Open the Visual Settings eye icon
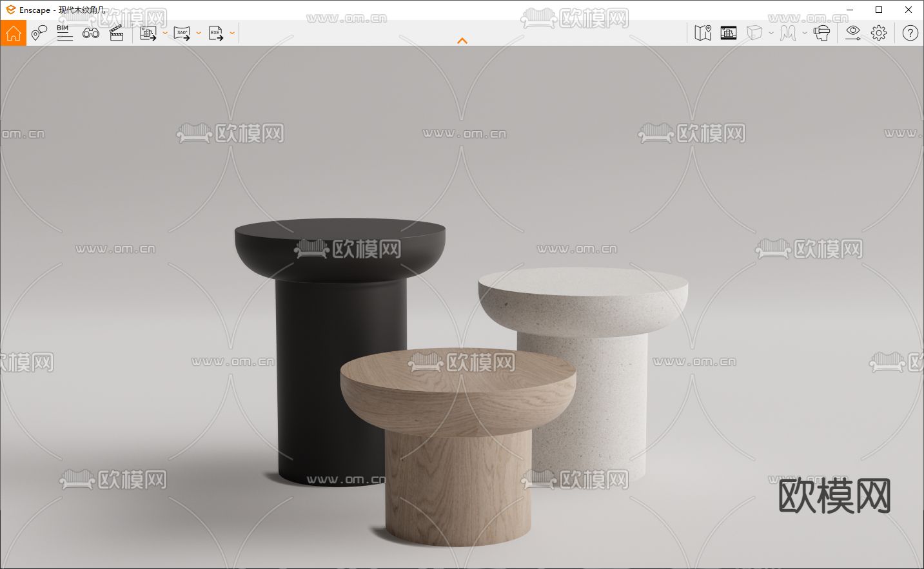This screenshot has width=924, height=569. [x=853, y=33]
